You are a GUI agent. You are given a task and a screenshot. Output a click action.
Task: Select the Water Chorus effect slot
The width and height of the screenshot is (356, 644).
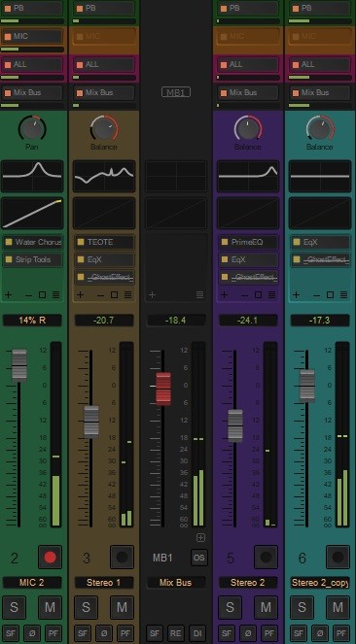33,242
